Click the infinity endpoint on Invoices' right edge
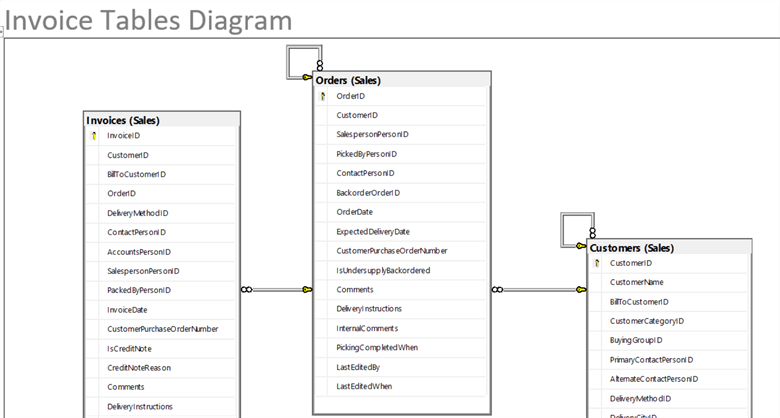 [247, 290]
